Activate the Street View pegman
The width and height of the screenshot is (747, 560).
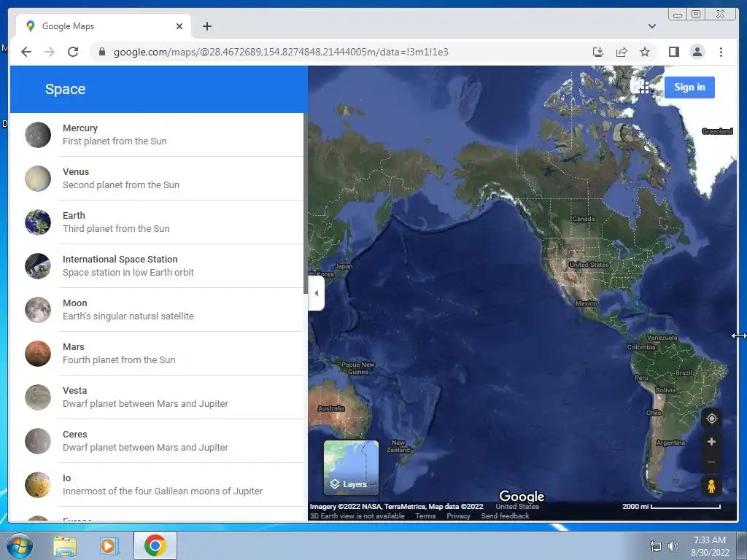coord(712,486)
